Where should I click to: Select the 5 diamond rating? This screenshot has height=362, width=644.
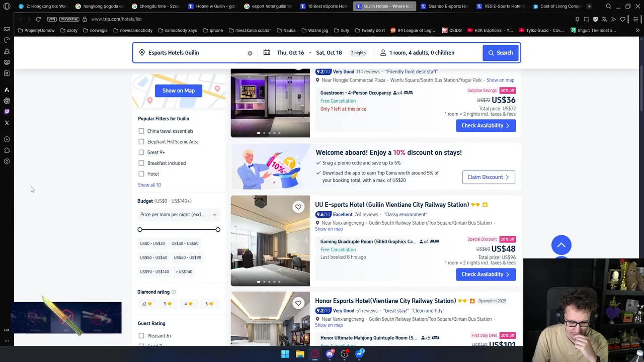209,304
